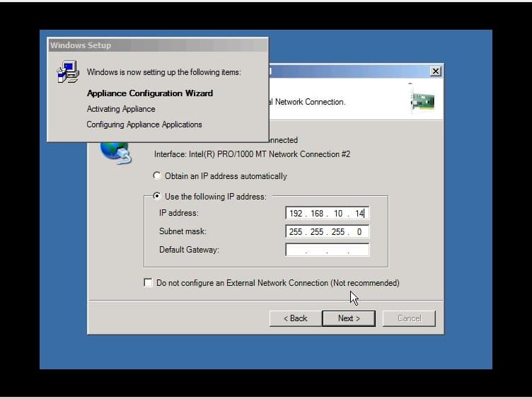Click the Appliance Configuration Wizard text
This screenshot has height=399, width=532.
pos(150,93)
